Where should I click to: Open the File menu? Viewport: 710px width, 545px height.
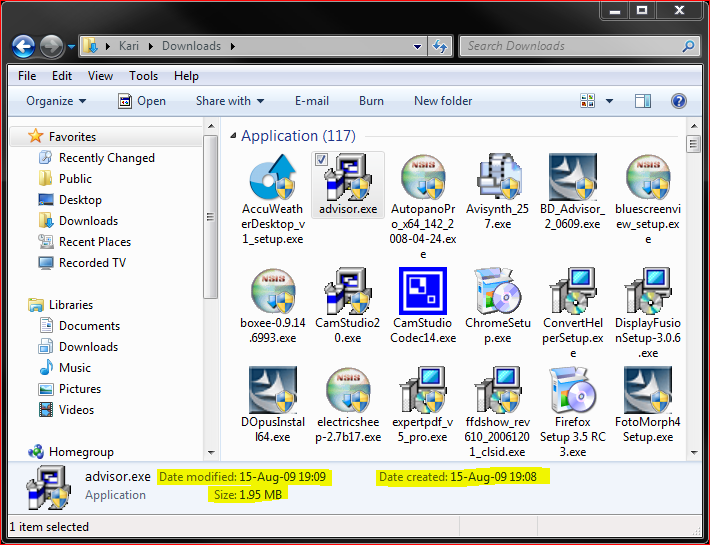27,76
